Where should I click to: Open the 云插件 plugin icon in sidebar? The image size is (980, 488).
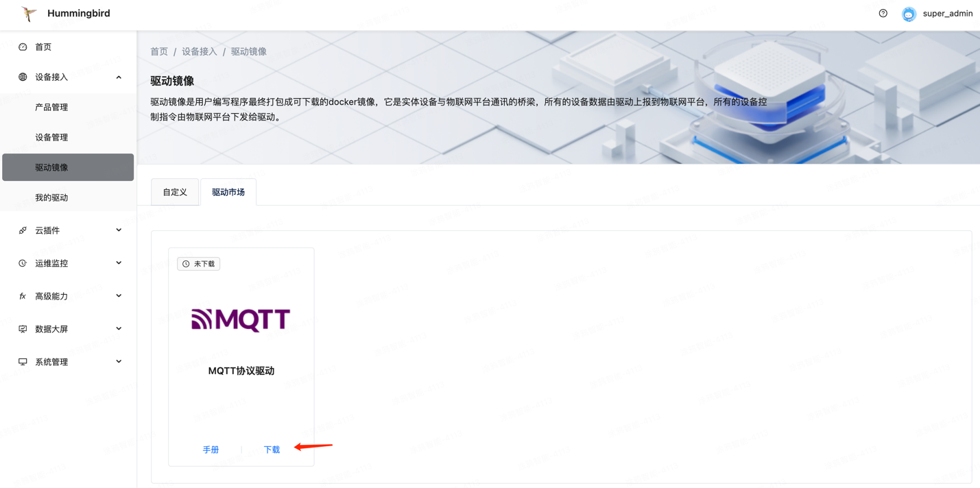[x=22, y=230]
